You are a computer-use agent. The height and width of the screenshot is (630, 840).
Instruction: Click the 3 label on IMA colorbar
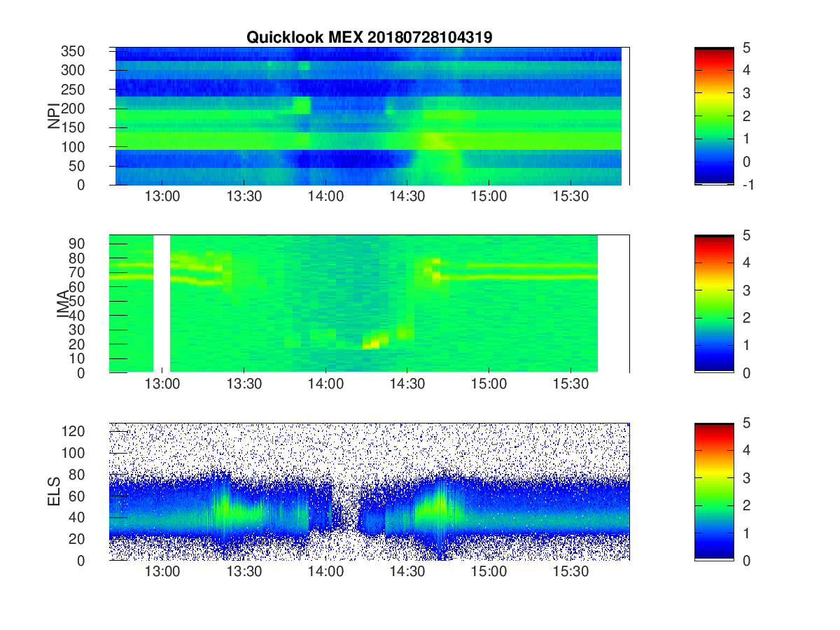[746, 290]
